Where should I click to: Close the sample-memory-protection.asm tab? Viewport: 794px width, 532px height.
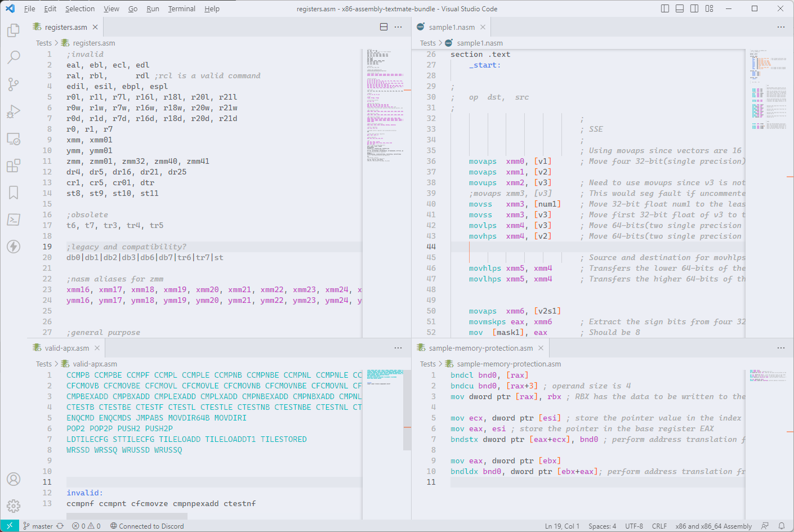pos(541,348)
